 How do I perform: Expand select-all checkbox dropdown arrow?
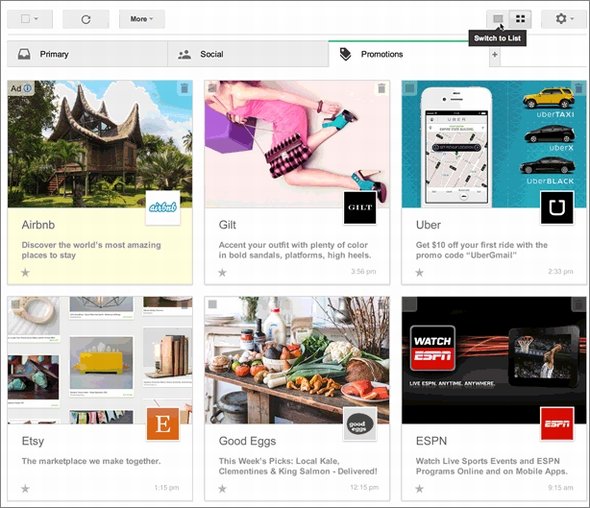pos(36,18)
